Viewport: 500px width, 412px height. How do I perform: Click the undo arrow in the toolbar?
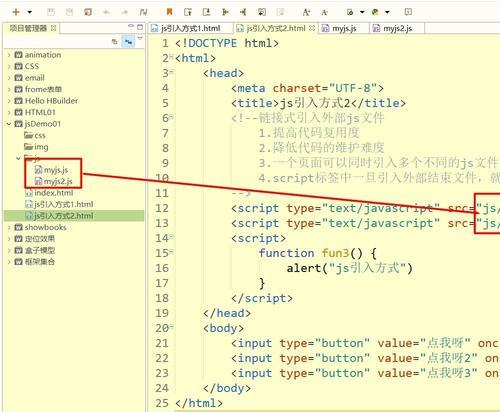[107, 12]
